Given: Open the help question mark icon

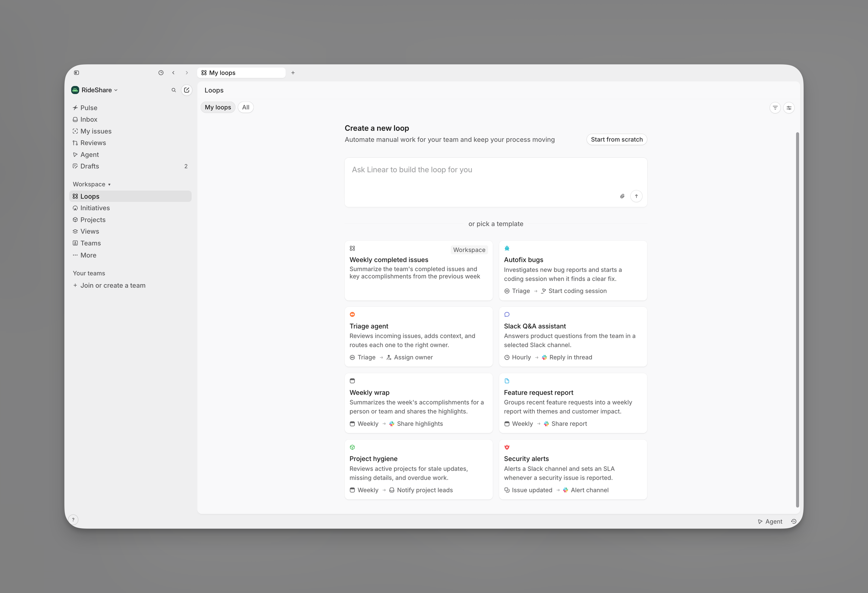Looking at the screenshot, I should (x=73, y=519).
